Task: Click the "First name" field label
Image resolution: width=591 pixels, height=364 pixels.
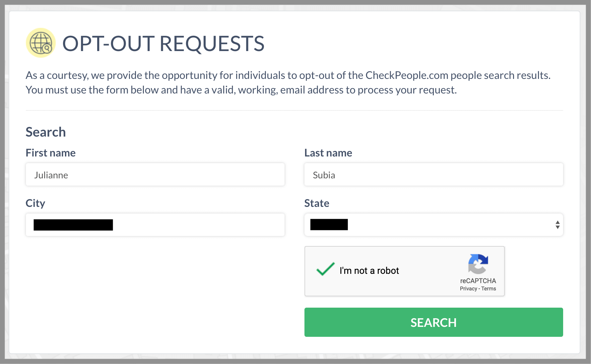Action: (x=50, y=153)
